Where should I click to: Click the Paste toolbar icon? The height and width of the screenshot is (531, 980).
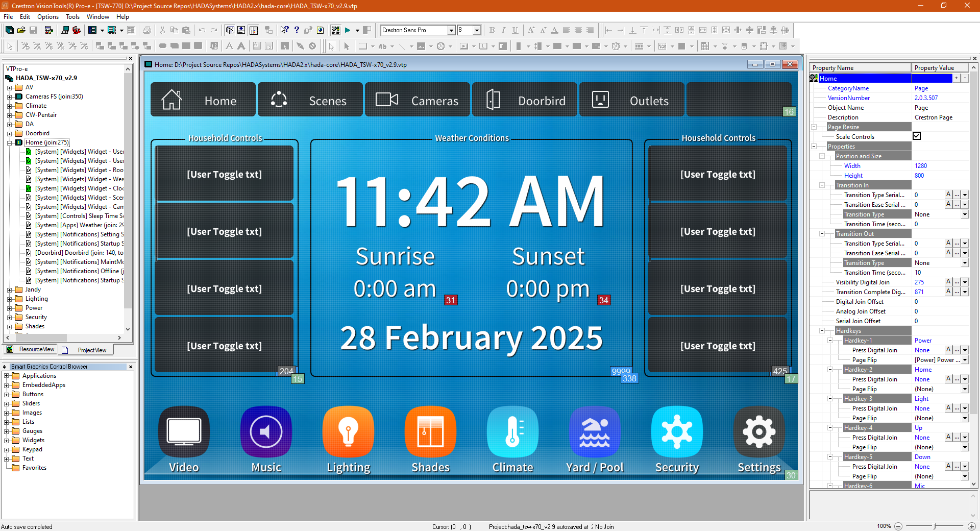coord(186,30)
